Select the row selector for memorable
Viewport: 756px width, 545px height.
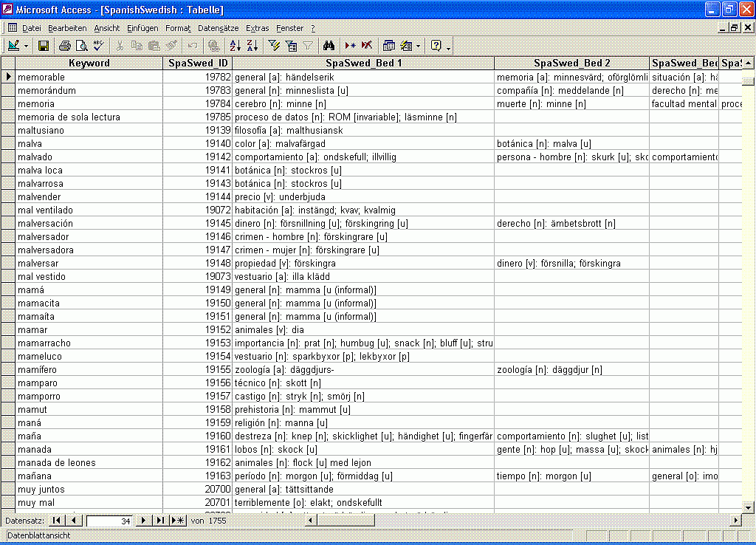[x=7, y=77]
